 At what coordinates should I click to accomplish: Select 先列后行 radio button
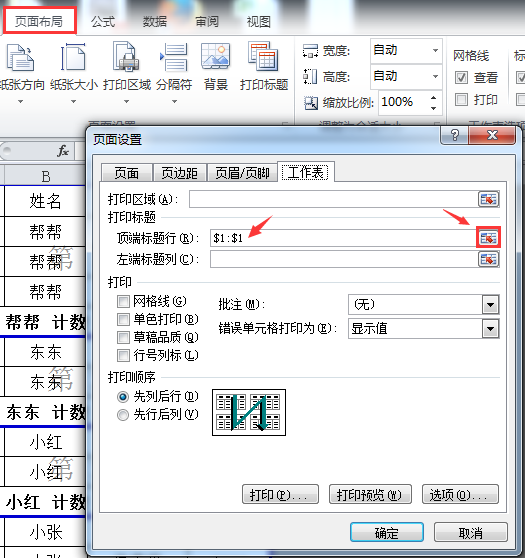[x=123, y=397]
